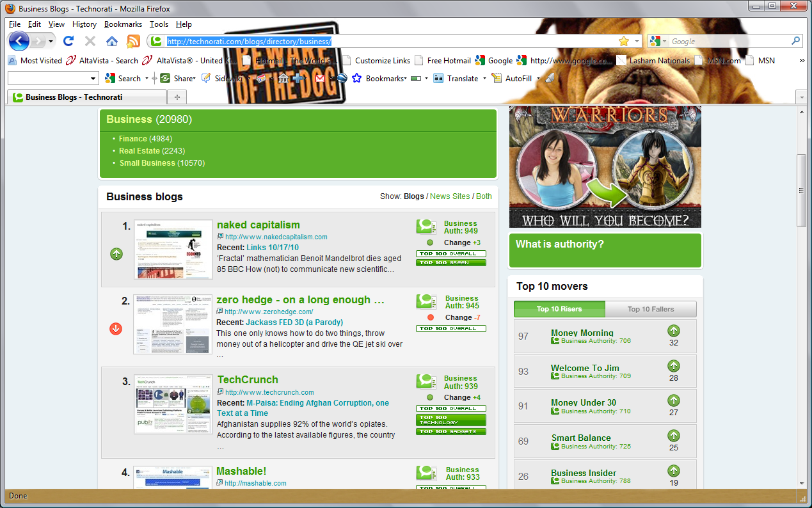Click the red down arrow beside zero hedge
This screenshot has width=812, height=508.
pyautogui.click(x=116, y=329)
